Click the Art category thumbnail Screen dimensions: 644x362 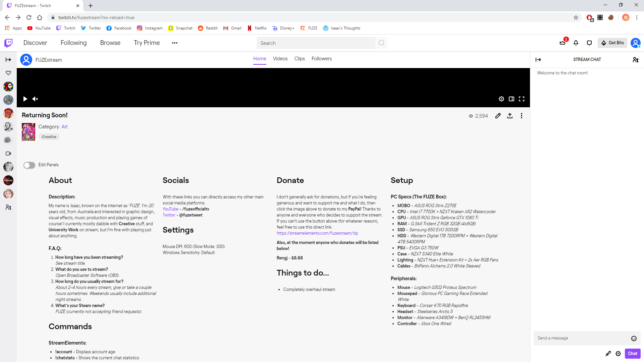[x=29, y=132]
